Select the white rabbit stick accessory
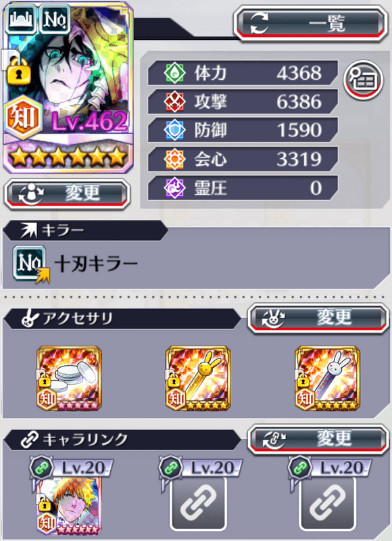Viewport: 392px width, 541px height. (x=328, y=379)
